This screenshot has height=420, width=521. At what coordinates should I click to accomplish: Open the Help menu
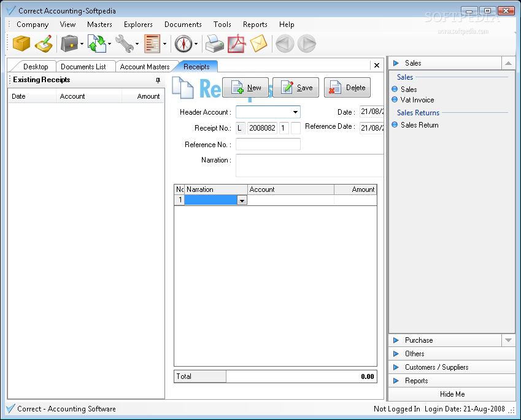click(287, 25)
